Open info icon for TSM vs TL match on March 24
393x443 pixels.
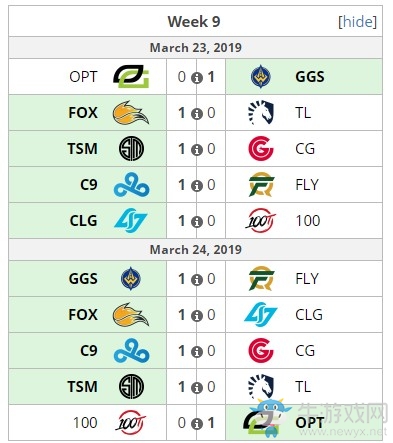[x=197, y=388]
